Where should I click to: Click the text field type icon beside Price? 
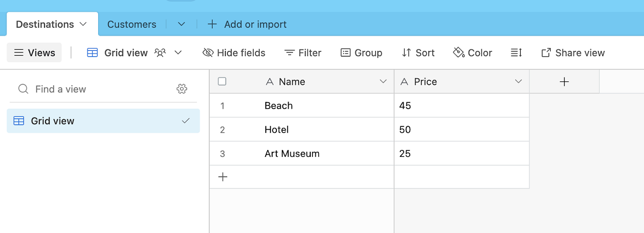point(405,81)
